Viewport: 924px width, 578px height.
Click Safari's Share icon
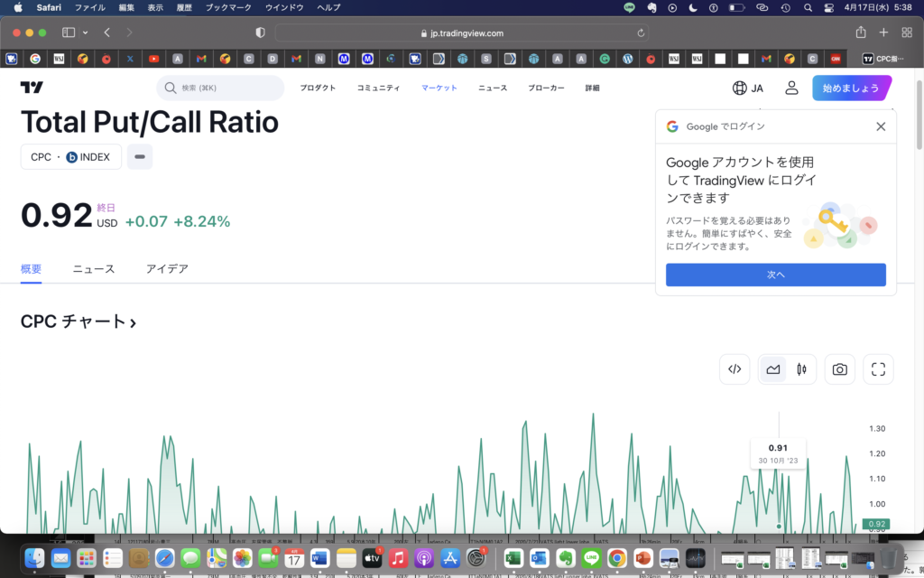[x=861, y=33]
